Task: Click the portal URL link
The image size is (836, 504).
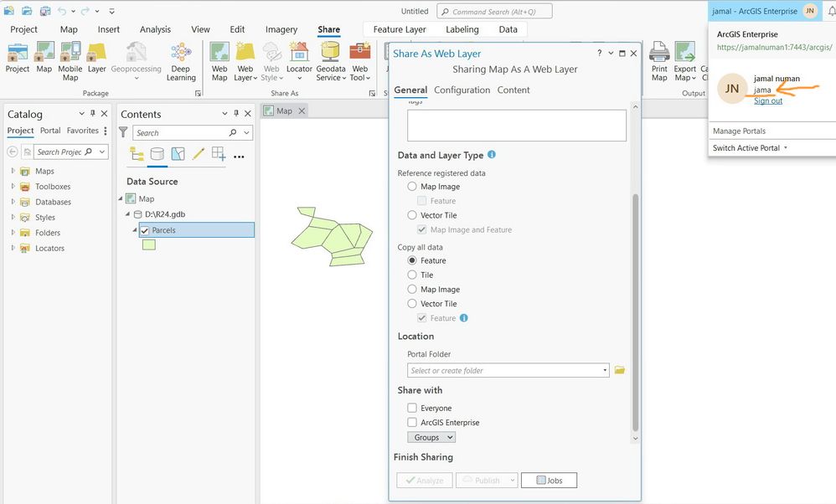Action: [x=774, y=48]
